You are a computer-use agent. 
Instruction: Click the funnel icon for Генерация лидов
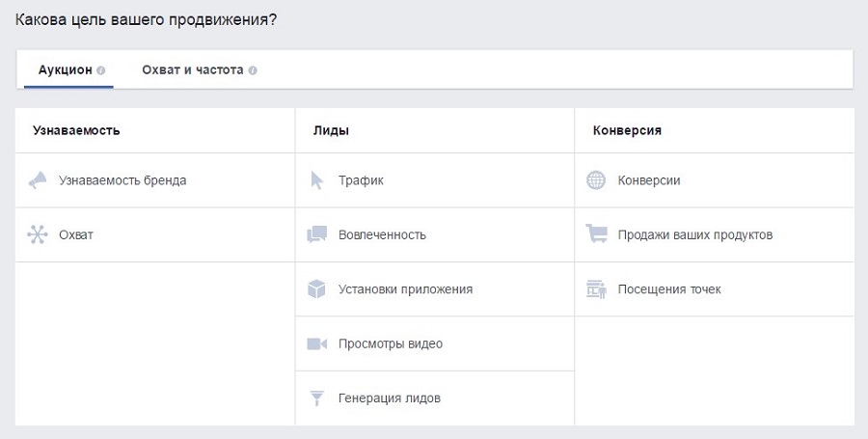click(317, 398)
